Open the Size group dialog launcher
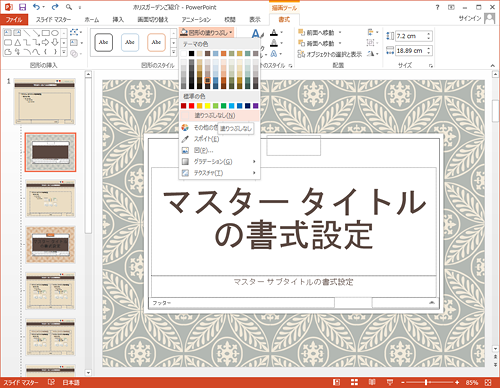Image resolution: width=500 pixels, height=388 pixels. [x=431, y=66]
